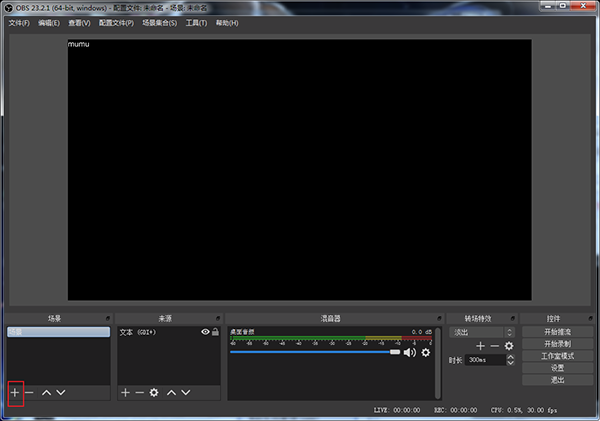Viewport: 600px width, 421px height.
Task: Remove the selected scene with the minus icon
Action: [x=29, y=393]
